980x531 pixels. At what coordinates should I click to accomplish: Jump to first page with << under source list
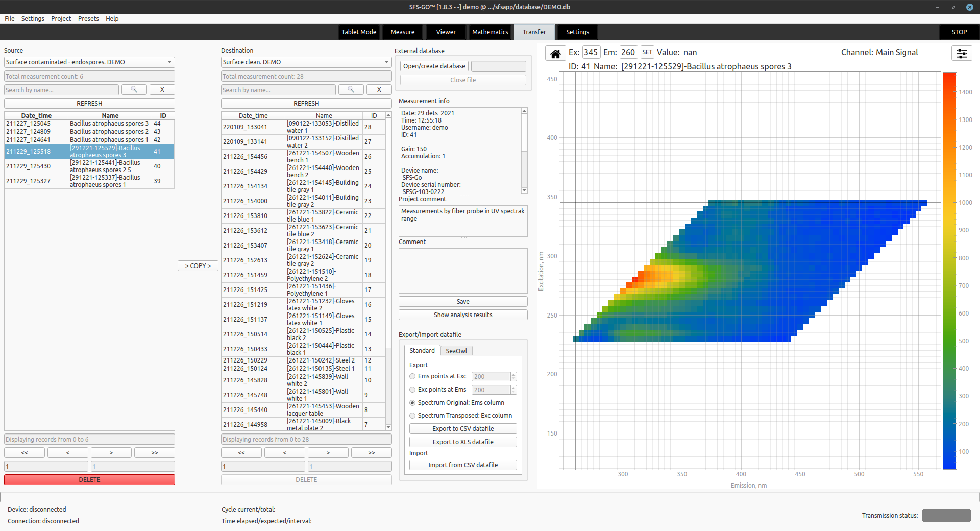pos(24,452)
